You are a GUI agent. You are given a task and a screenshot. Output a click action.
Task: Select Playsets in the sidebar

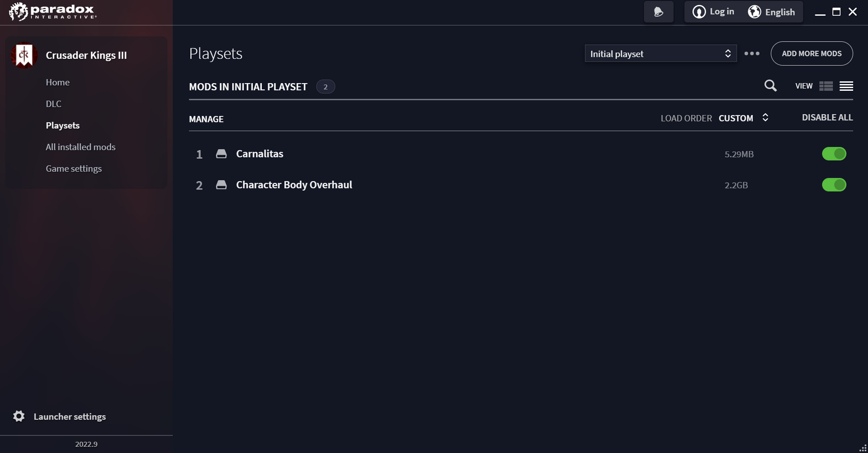(x=62, y=126)
